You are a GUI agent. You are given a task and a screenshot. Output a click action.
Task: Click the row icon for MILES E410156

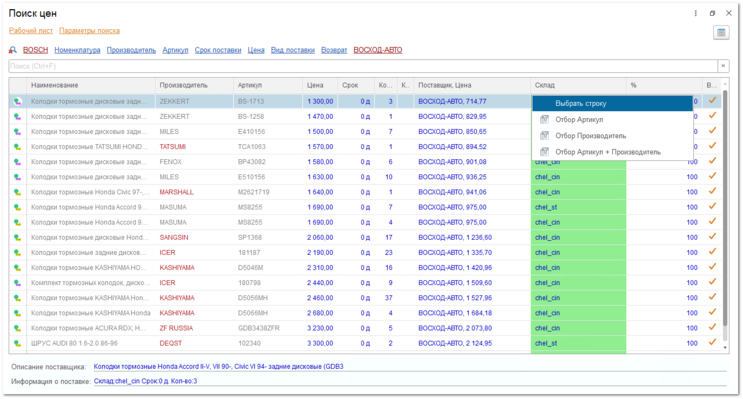(x=18, y=132)
